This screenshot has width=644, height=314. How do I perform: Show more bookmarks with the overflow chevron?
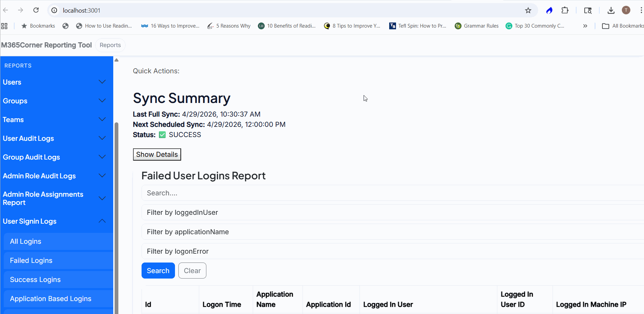click(585, 26)
